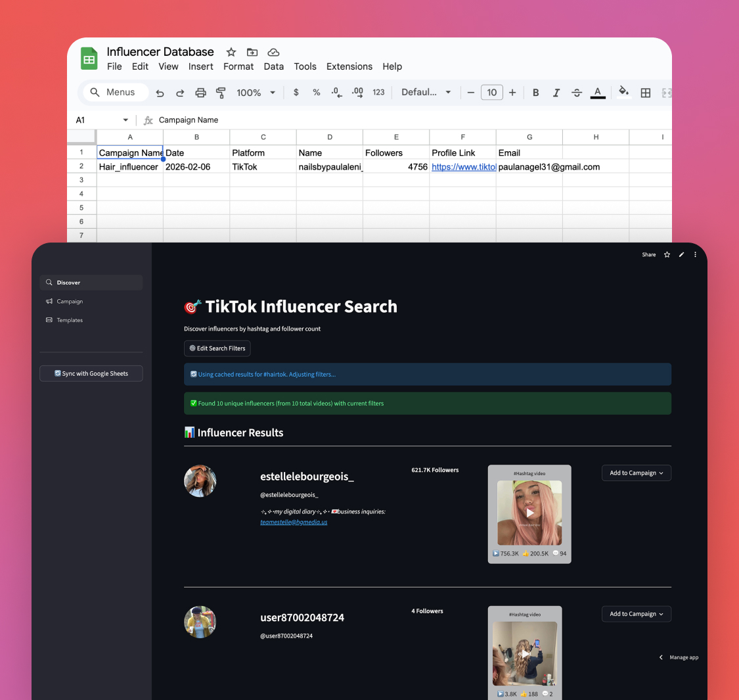Play the estellelebourgeois_ hashtag video thumbnail

pos(529,513)
